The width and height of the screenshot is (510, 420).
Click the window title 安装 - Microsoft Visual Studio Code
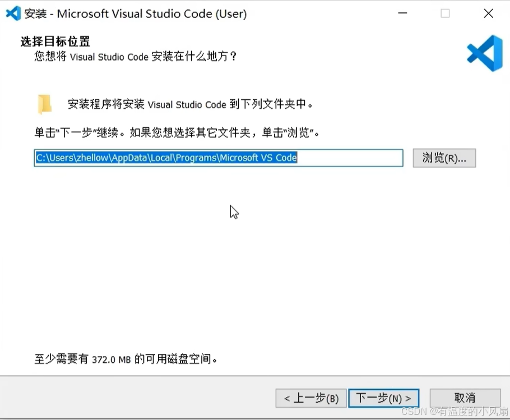coord(136,13)
